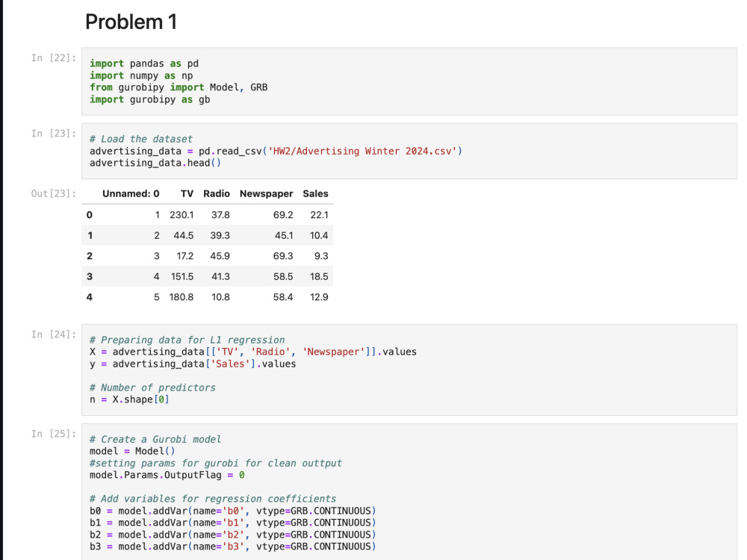Click the '# Load the dataset' comment
This screenshot has height=560, width=747.
(x=141, y=139)
